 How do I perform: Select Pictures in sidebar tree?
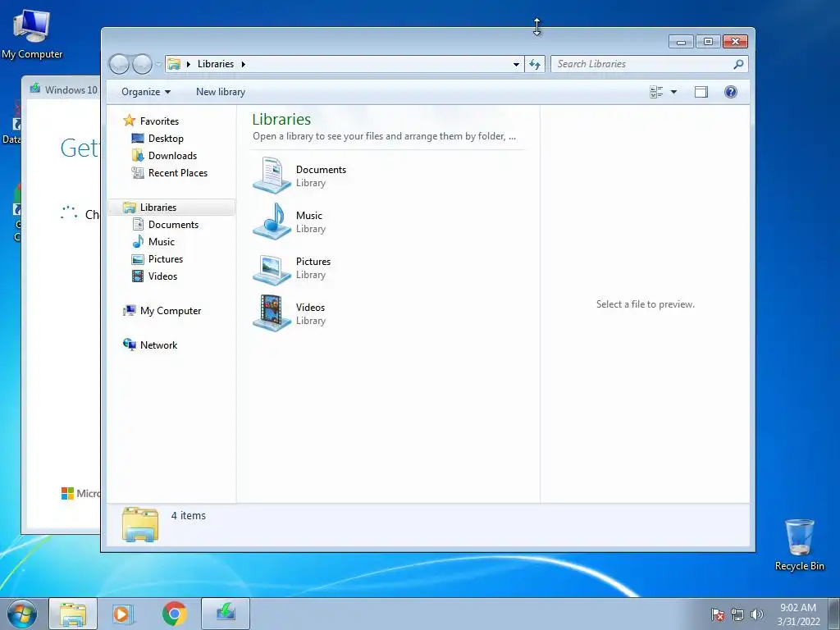(157, 258)
